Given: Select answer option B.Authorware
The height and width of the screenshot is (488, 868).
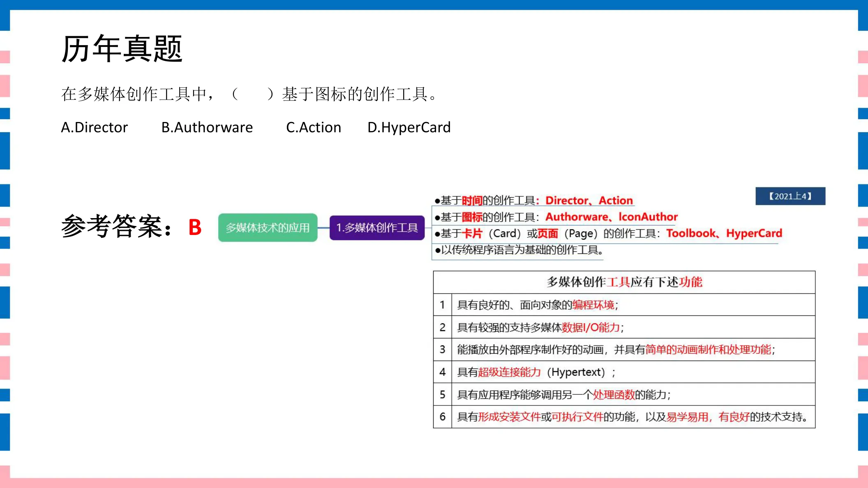Looking at the screenshot, I should point(207,127).
